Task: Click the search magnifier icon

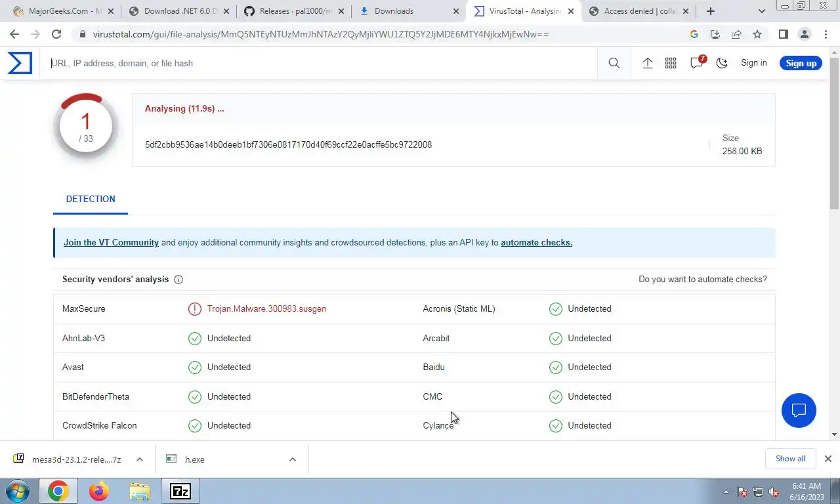Action: pyautogui.click(x=614, y=63)
